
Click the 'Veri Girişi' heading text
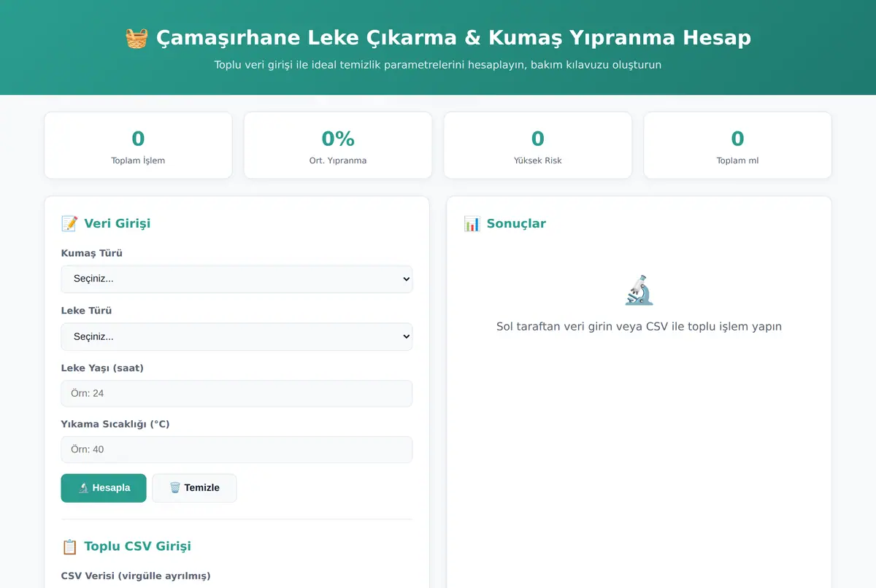point(117,223)
